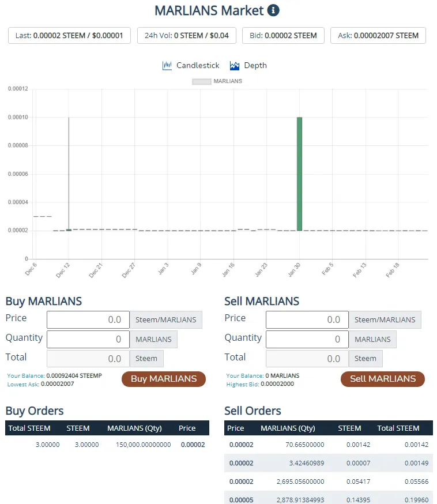The height and width of the screenshot is (504, 437).
Task: Click the Last price info box
Action: (69, 35)
